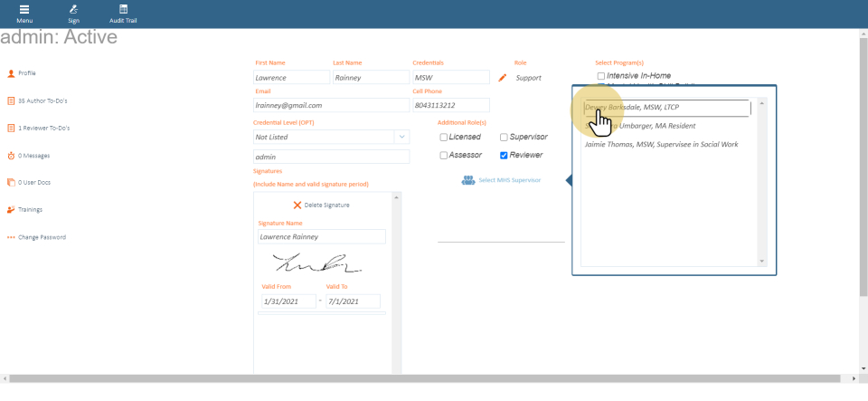Open the Audit Trail icon
The width and height of the screenshot is (868, 401).
[123, 9]
